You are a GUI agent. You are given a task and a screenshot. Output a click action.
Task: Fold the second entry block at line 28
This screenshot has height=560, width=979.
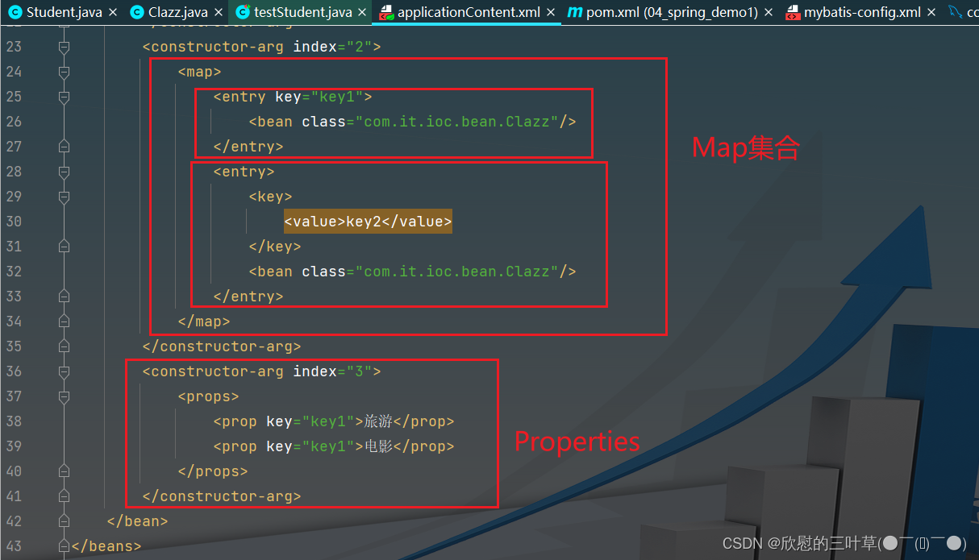(64, 172)
